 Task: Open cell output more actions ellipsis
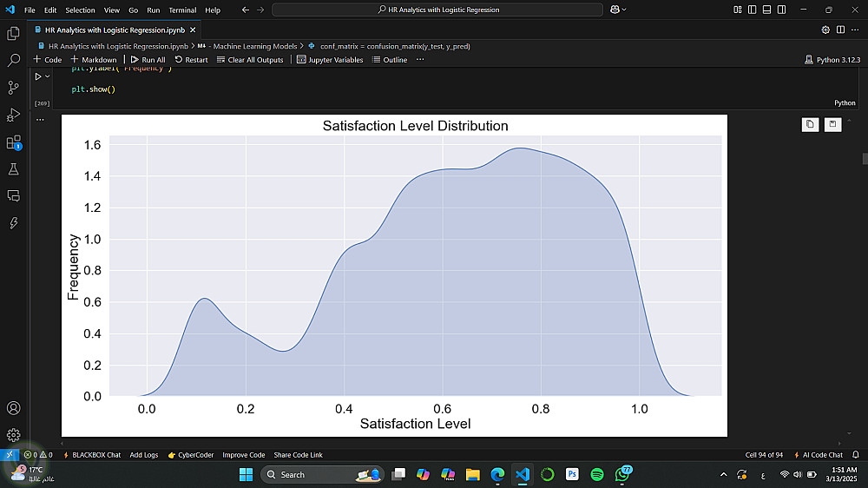(40, 120)
